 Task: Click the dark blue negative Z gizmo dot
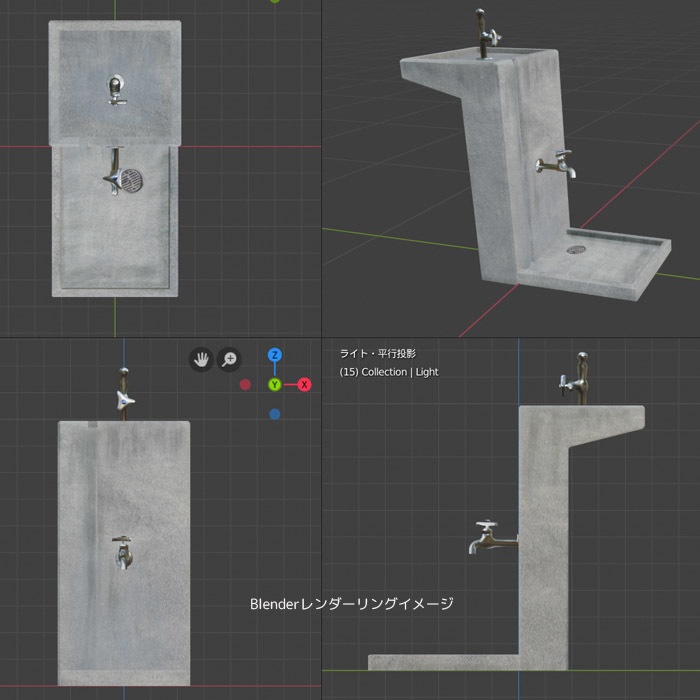tap(275, 414)
